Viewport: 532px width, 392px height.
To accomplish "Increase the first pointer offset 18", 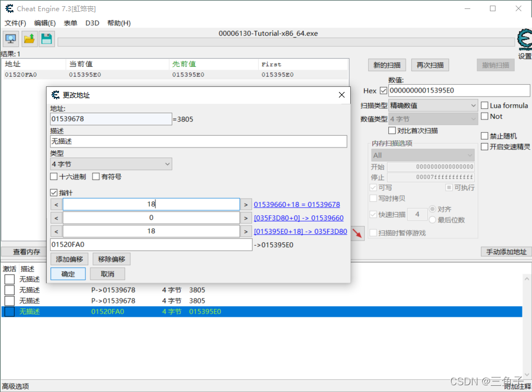I will tap(246, 205).
